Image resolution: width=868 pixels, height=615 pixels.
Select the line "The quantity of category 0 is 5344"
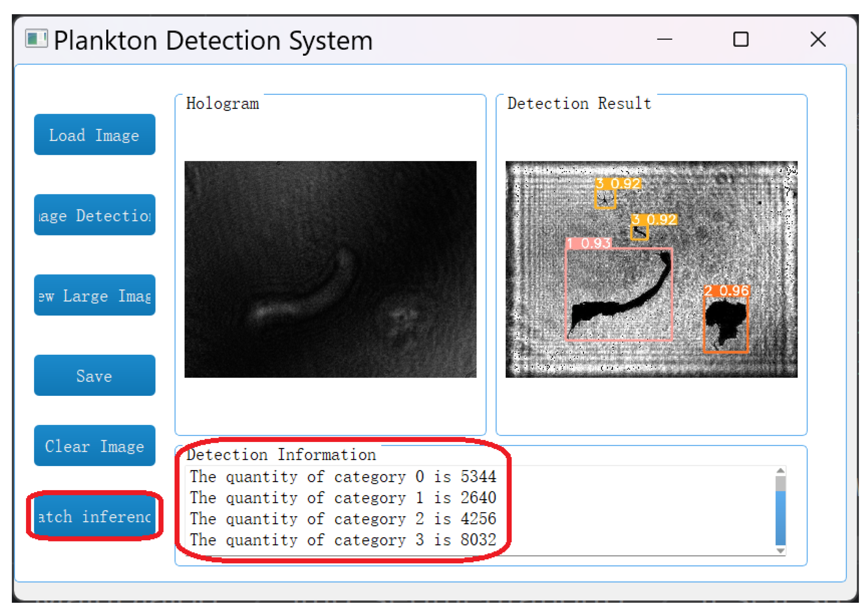(343, 477)
